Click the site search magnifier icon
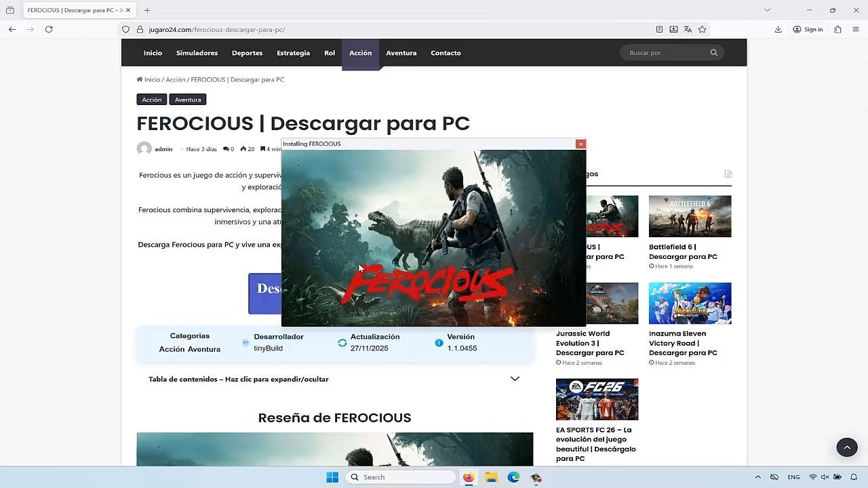 pos(713,53)
